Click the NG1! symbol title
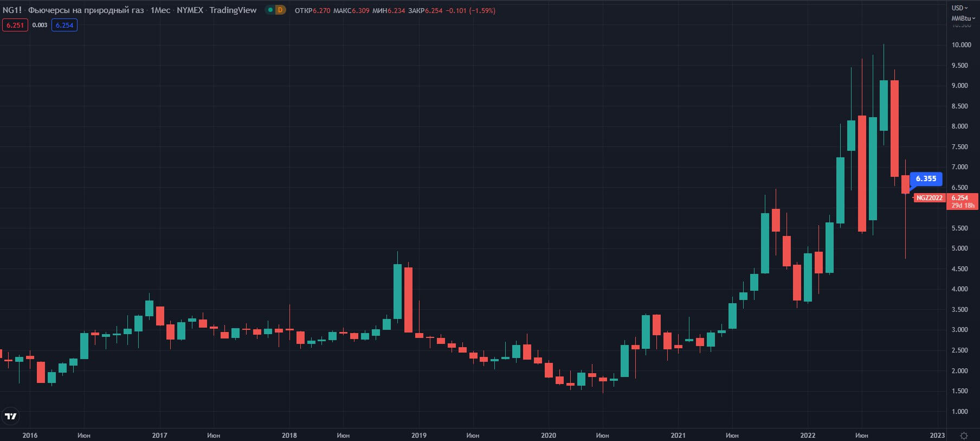980x441 pixels. pyautogui.click(x=12, y=10)
